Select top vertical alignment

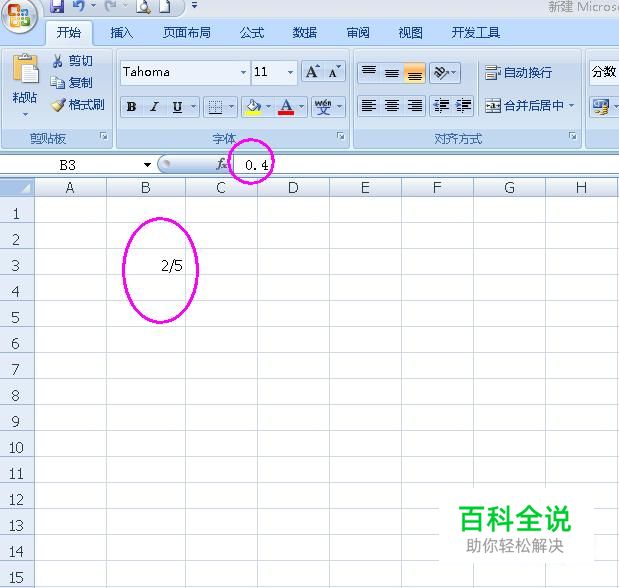coord(369,73)
